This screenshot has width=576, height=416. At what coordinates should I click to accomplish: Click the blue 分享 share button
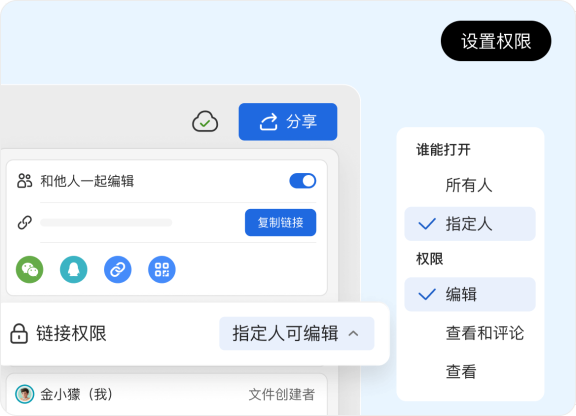(x=288, y=122)
